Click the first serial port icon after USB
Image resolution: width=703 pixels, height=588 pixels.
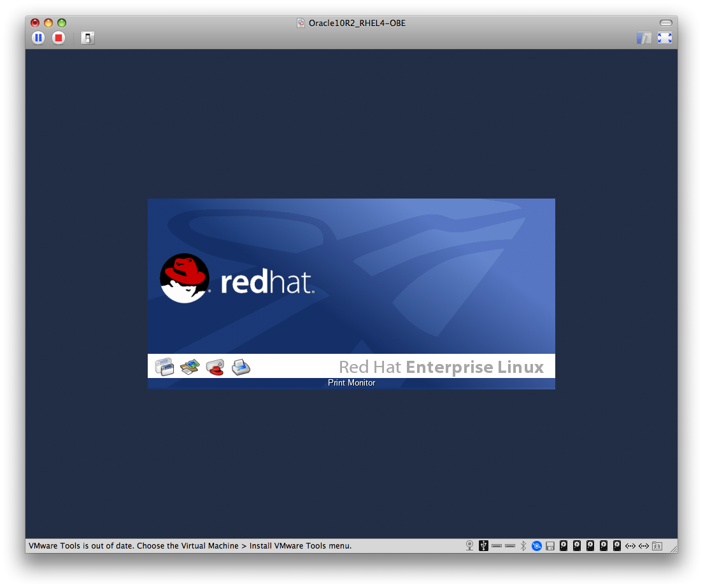coord(497,546)
